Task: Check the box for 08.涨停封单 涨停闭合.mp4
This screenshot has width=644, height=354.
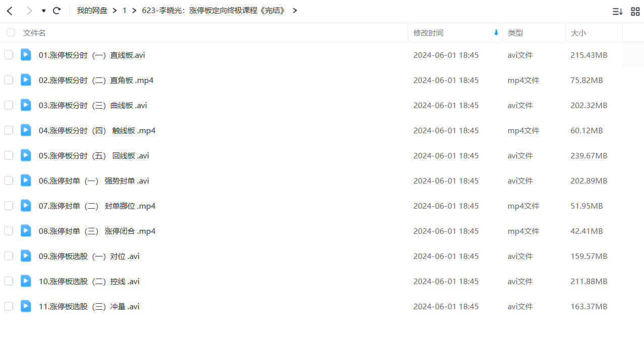Action: pos(9,231)
